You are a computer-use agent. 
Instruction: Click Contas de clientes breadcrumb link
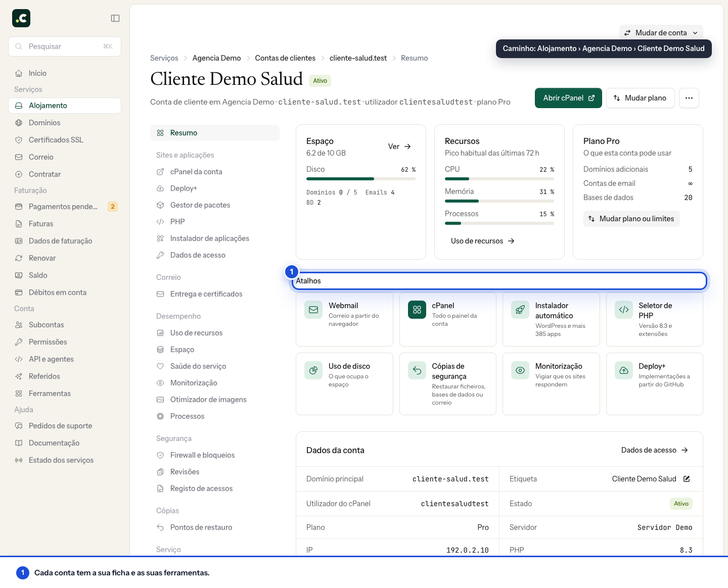[x=285, y=58]
